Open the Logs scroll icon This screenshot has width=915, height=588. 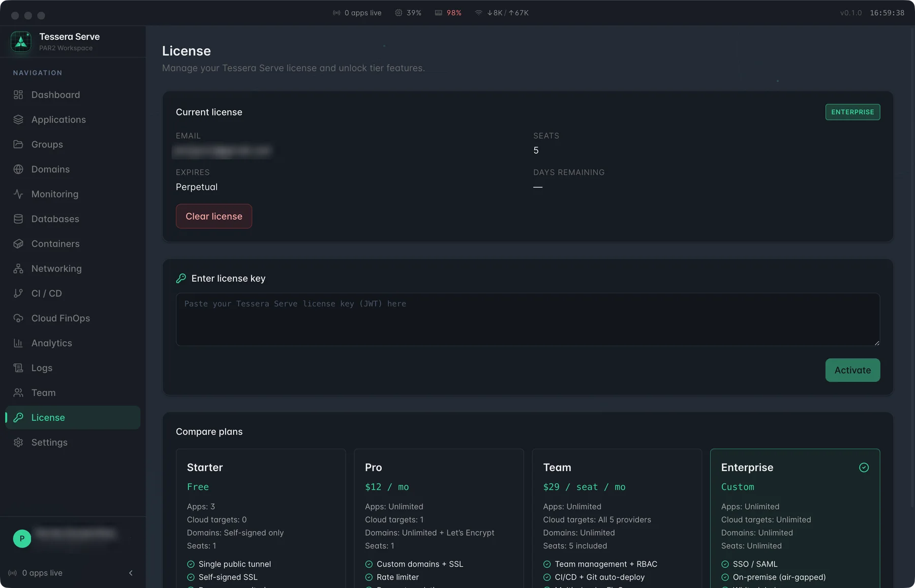[x=18, y=368]
